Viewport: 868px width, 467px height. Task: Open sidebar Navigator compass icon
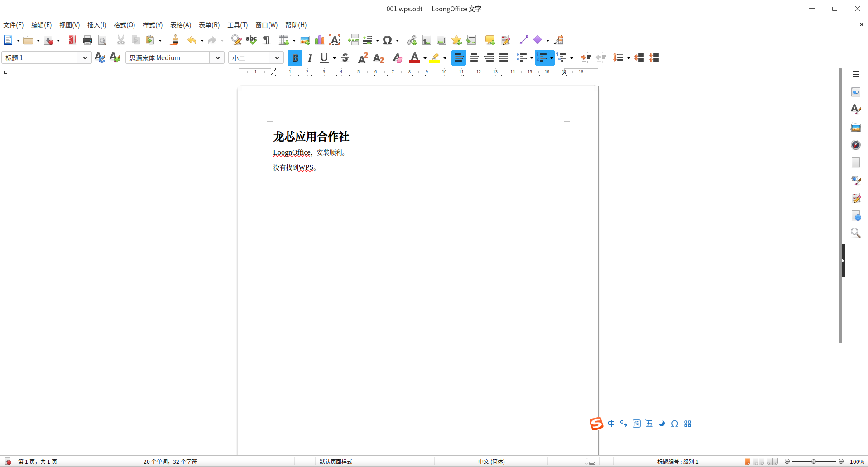click(x=856, y=145)
